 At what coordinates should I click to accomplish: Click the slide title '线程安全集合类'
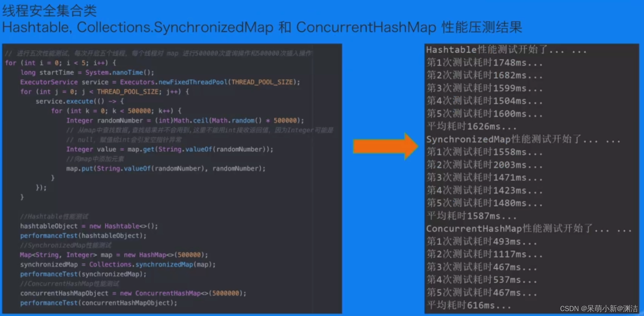coord(49,10)
